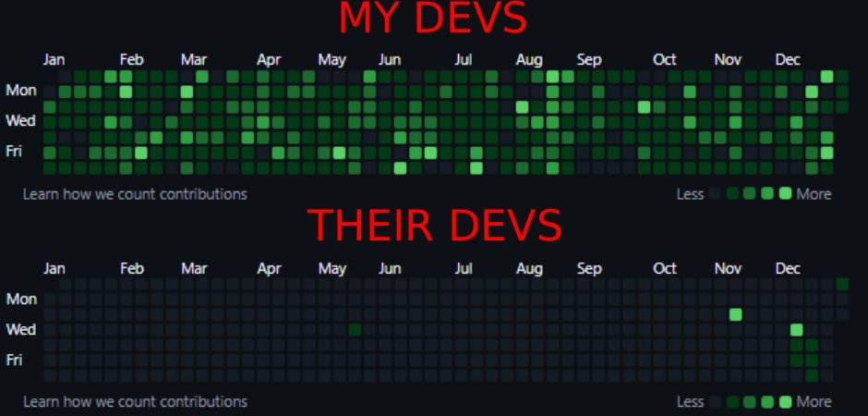
Task: Click the brightest green legend swatch in Their Devs legend
Action: [x=785, y=401]
